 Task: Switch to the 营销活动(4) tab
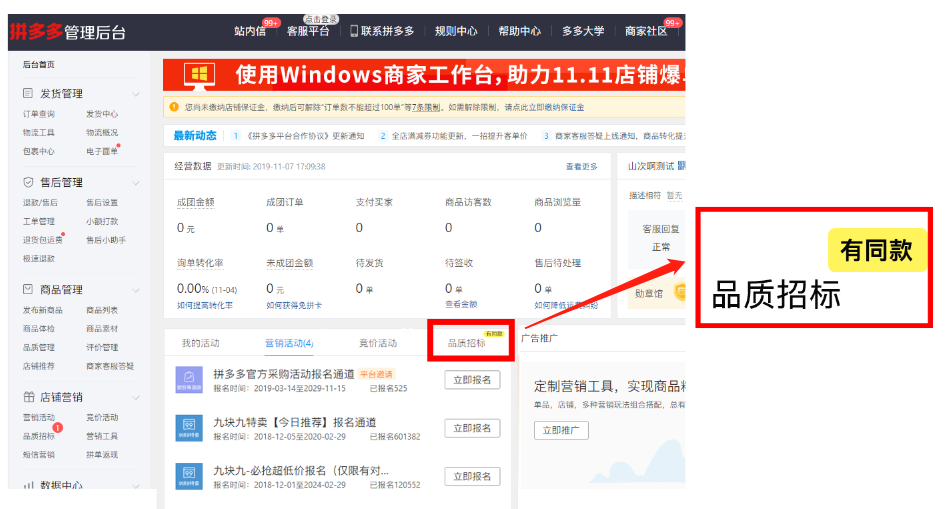click(289, 343)
